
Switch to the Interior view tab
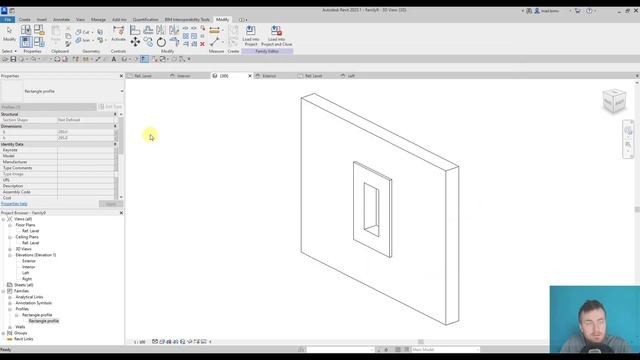coord(184,76)
